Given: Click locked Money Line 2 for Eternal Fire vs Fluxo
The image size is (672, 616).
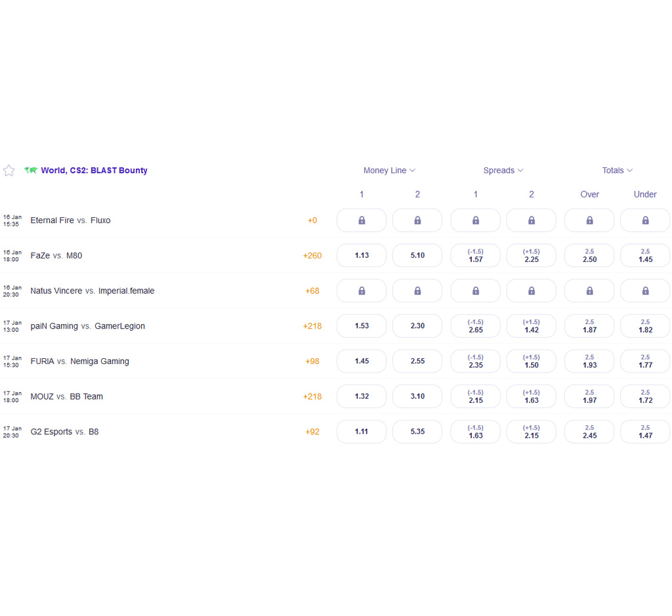Looking at the screenshot, I should [417, 220].
